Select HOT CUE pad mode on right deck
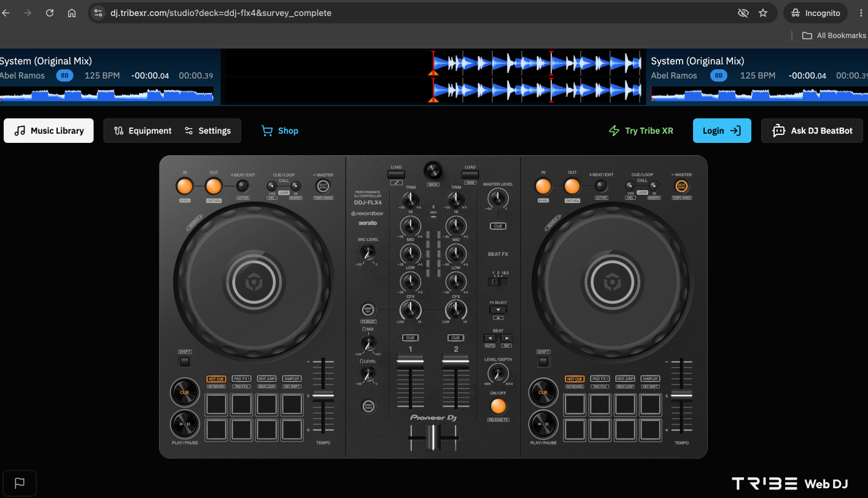The height and width of the screenshot is (498, 868). tap(575, 379)
